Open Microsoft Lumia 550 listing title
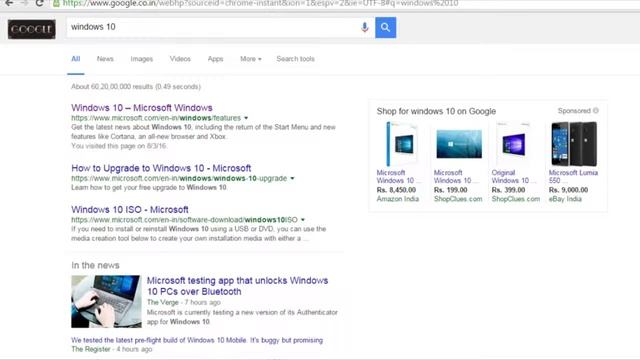Image resolution: width=640 pixels, height=360 pixels. click(573, 177)
